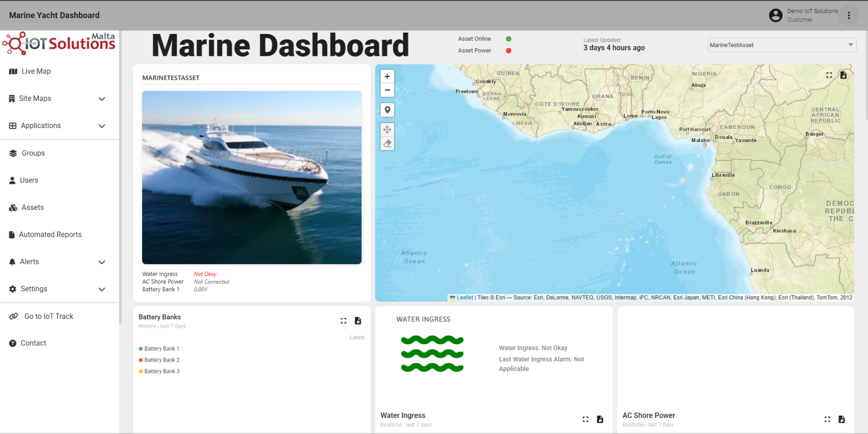Screen dimensions: 868x434
Task: Click the 0.00V battery value
Action: click(201, 289)
